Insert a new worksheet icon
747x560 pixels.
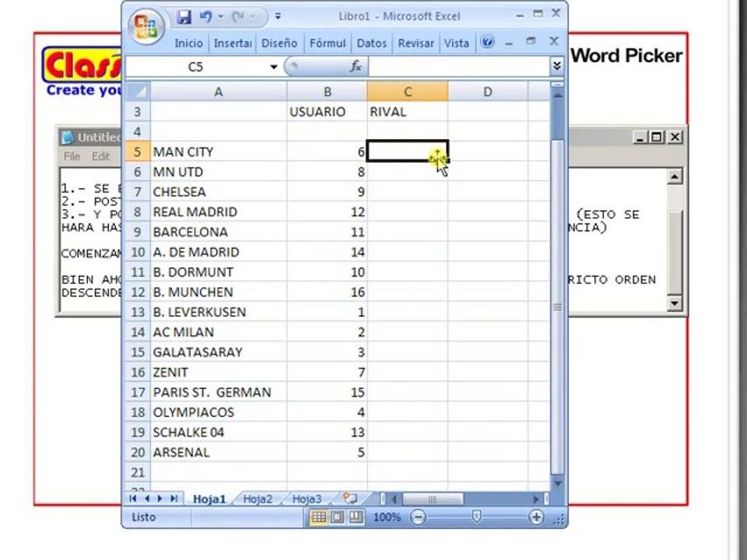pos(350,499)
